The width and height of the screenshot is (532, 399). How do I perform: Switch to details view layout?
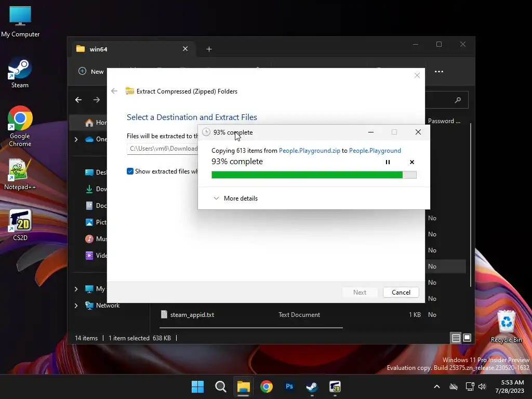pos(456,338)
